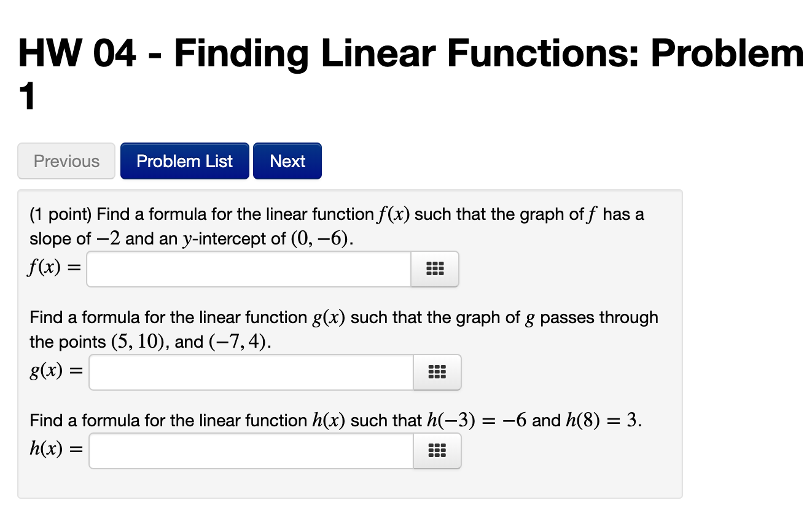Click the 'f(x) =' label
812x516 pixels.
coord(55,269)
